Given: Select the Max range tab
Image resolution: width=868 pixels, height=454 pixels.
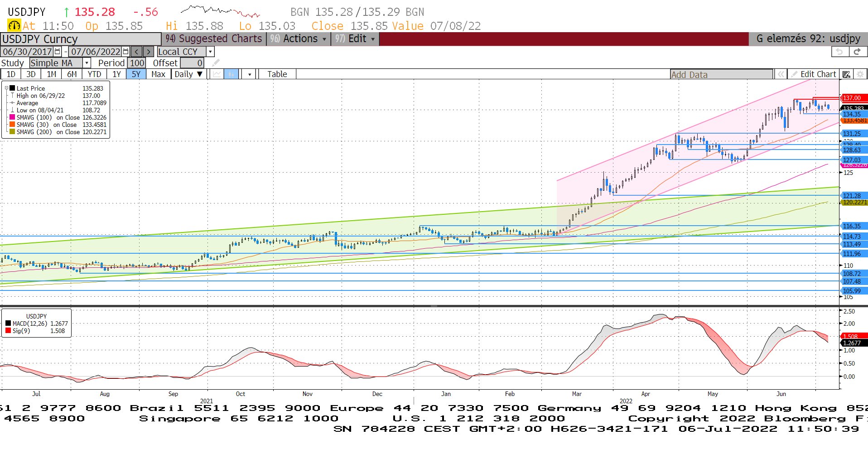Looking at the screenshot, I should [159, 74].
